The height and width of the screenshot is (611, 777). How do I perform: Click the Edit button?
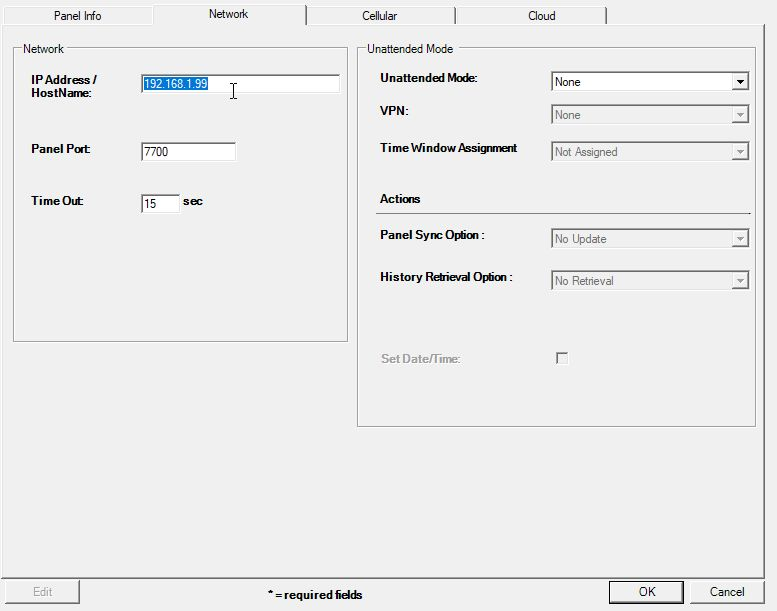(42, 592)
